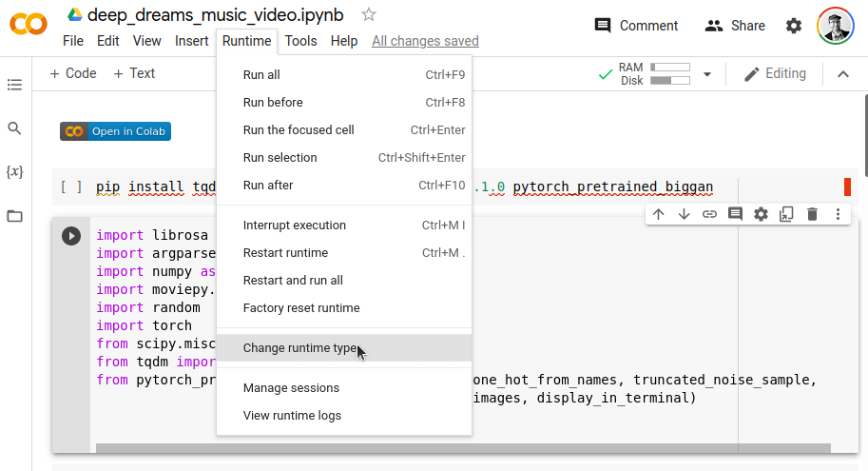Open the variables {x} panel icon
Screen dimensions: 868x471
pyautogui.click(x=15, y=172)
